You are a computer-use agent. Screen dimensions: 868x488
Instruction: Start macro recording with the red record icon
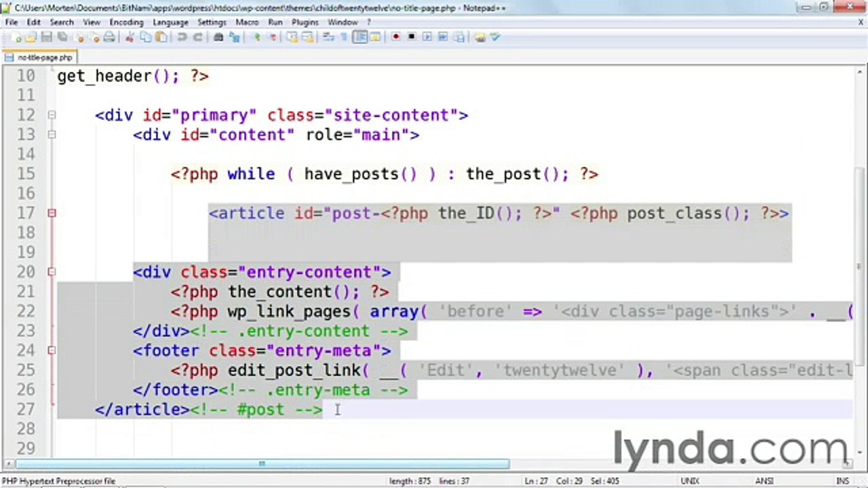tap(397, 37)
